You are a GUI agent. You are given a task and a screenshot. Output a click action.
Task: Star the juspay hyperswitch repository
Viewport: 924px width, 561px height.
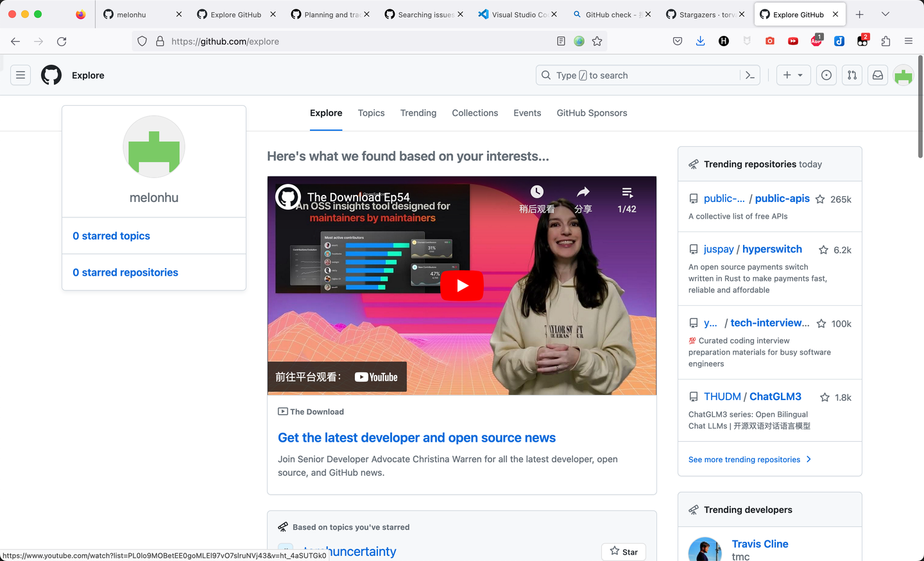824,250
